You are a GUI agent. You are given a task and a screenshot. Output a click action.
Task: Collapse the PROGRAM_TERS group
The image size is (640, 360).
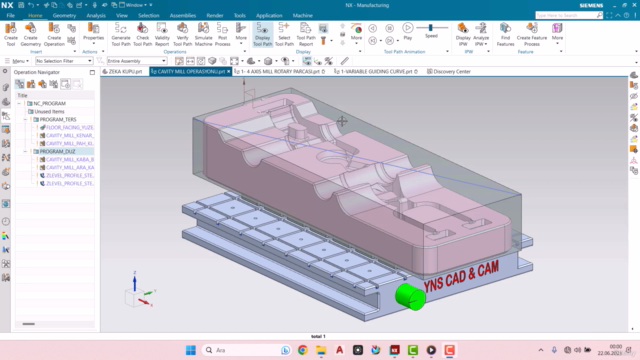(25, 120)
